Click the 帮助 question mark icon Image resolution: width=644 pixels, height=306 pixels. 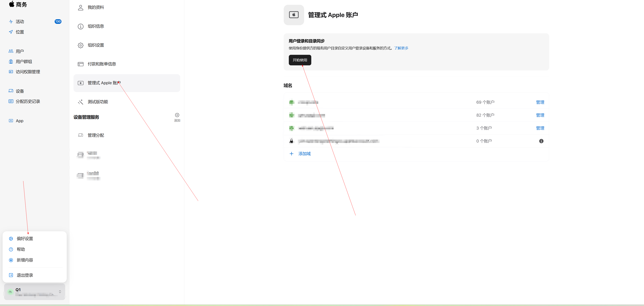tap(11, 249)
